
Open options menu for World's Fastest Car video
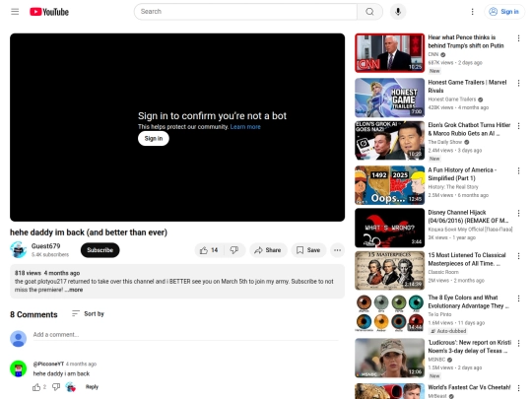[518, 388]
